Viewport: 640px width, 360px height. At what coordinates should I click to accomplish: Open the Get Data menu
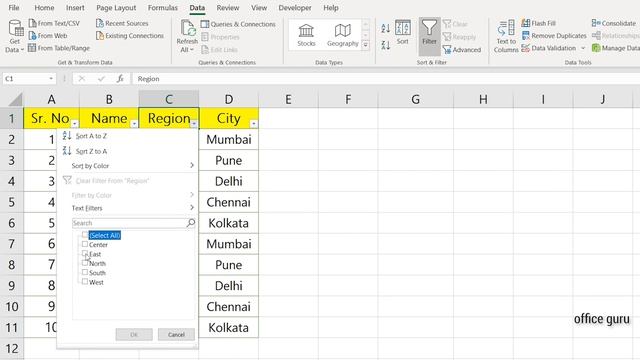pyautogui.click(x=15, y=37)
